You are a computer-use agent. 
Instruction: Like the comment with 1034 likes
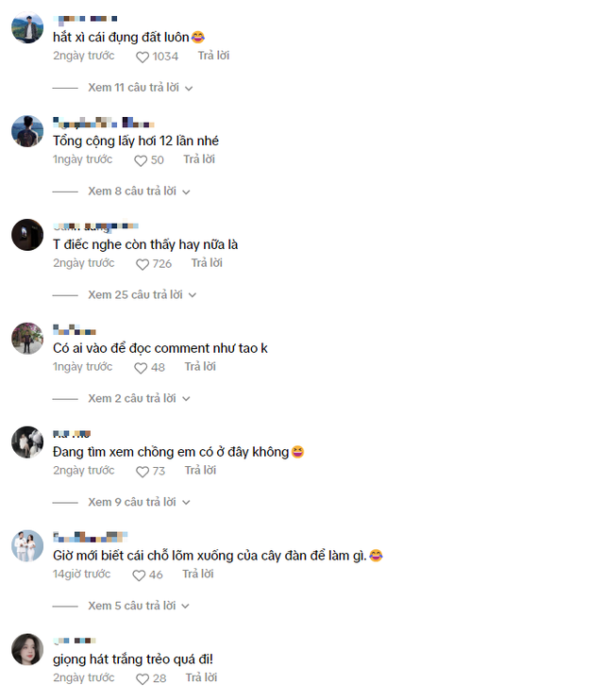[x=143, y=57]
